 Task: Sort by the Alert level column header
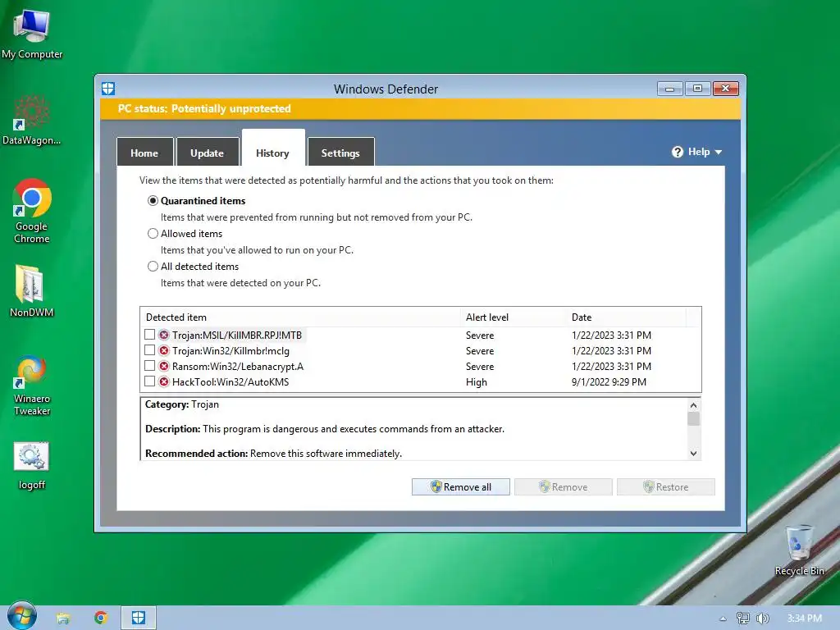click(x=513, y=317)
